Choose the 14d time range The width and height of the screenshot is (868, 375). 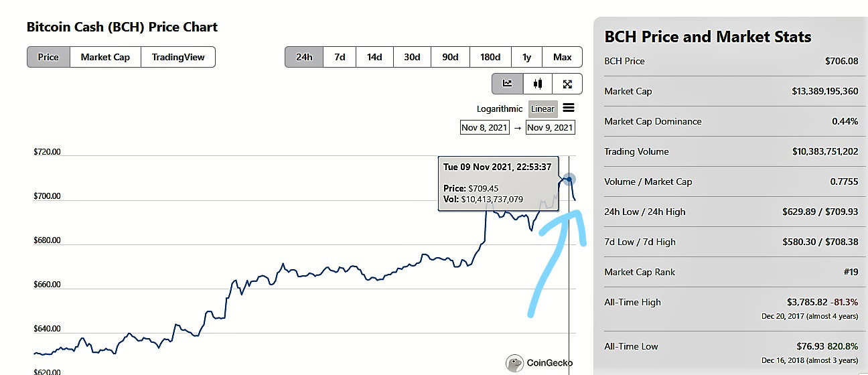374,57
